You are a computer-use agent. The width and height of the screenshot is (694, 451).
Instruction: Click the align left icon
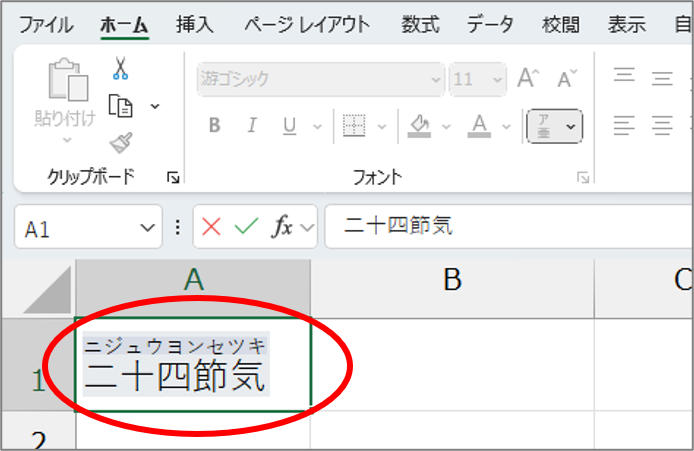(x=624, y=126)
